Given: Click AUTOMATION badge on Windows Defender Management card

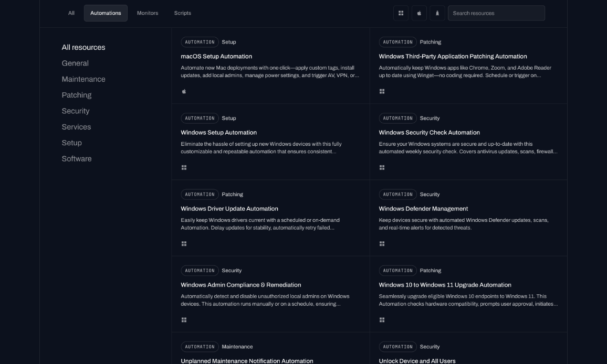Looking at the screenshot, I should coord(398,194).
